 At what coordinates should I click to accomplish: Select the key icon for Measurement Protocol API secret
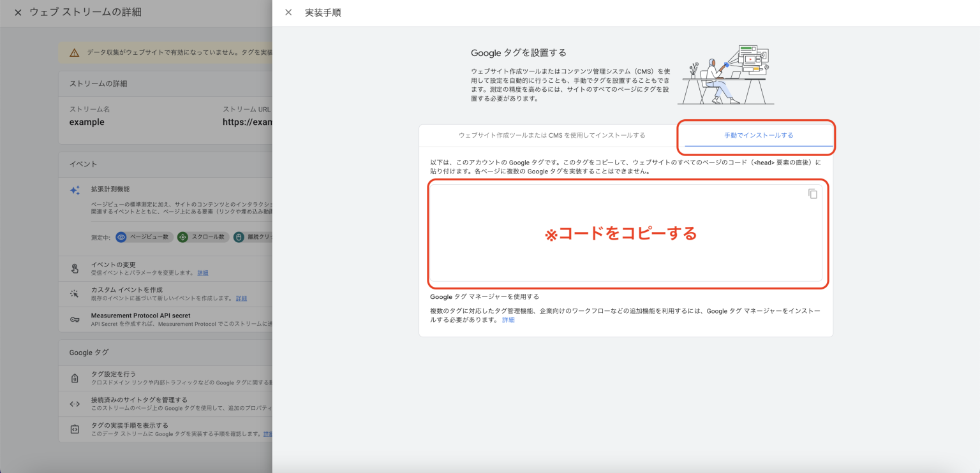[x=73, y=319]
